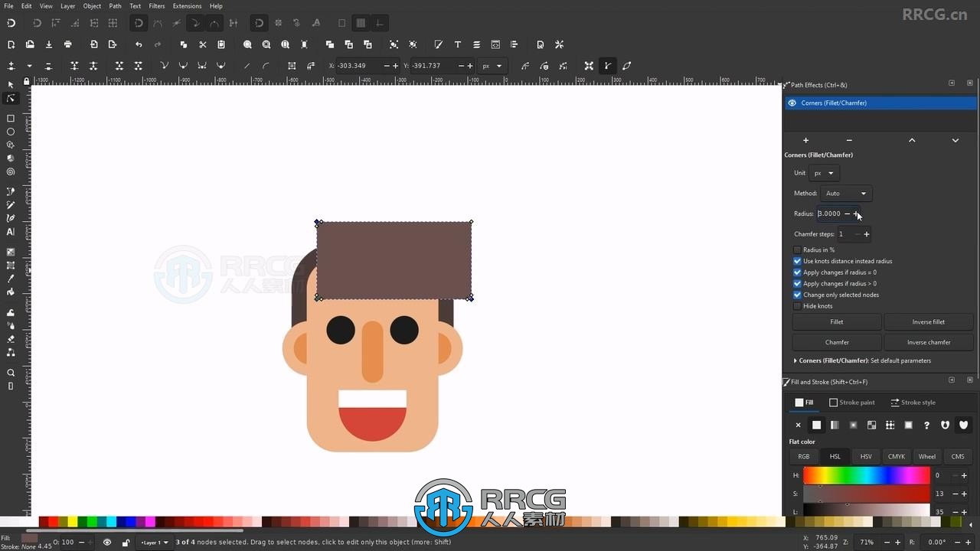The width and height of the screenshot is (980, 551).
Task: Toggle visibility of Corners path effect
Action: click(x=792, y=103)
